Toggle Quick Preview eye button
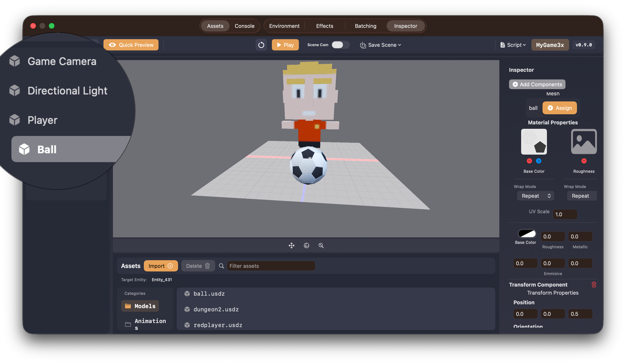The width and height of the screenshot is (626, 364). coord(131,45)
